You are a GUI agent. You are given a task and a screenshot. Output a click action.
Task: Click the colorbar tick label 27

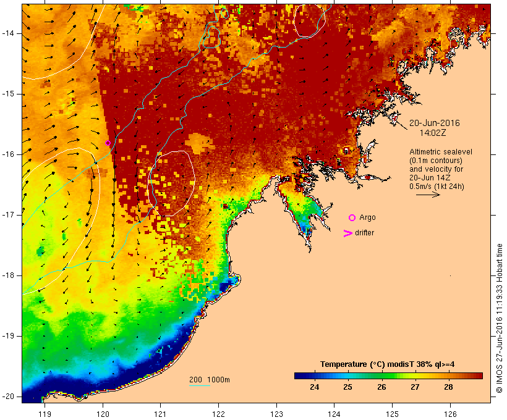[x=415, y=387]
